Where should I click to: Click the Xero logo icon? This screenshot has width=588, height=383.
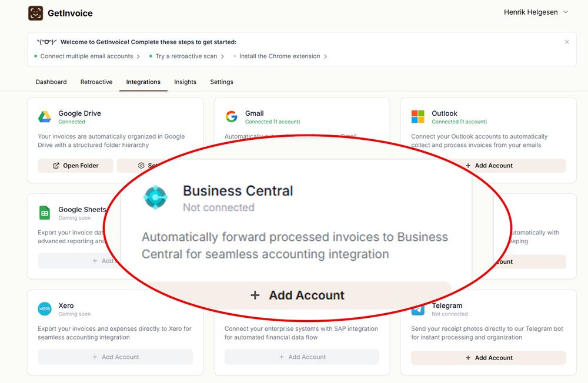[45, 309]
